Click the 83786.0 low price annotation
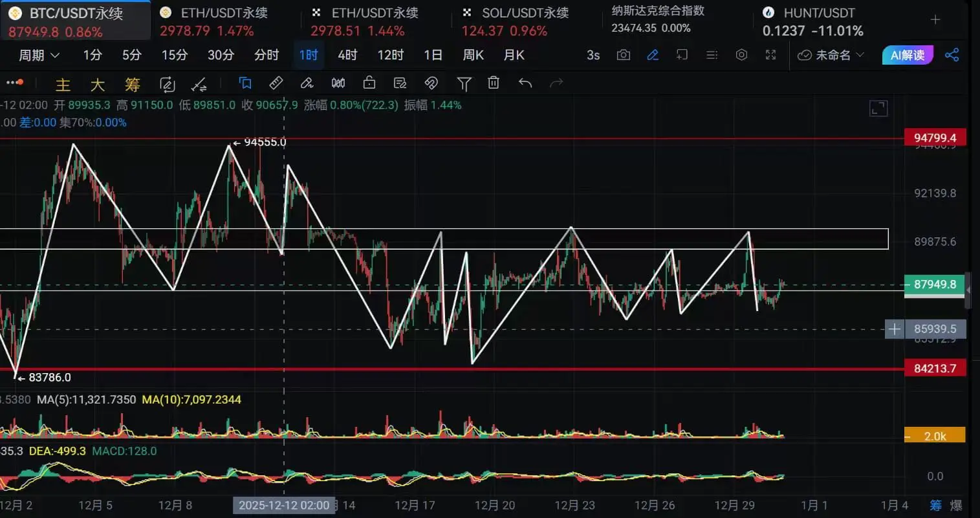The image size is (980, 518). [45, 377]
